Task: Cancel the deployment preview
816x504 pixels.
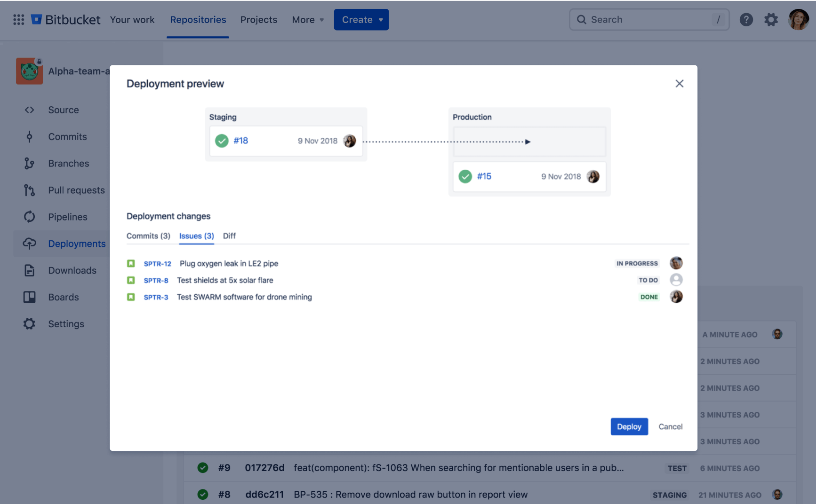Action: (670, 426)
